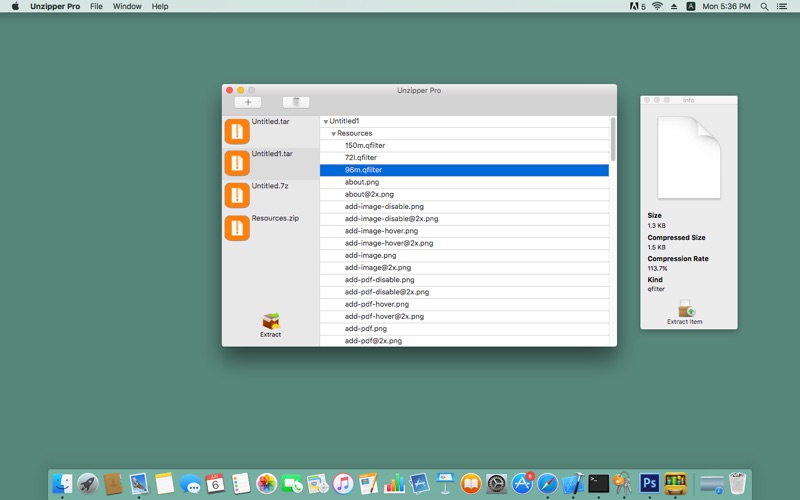Click the file list vertical scrollbar
The width and height of the screenshot is (800, 500).
point(613,139)
